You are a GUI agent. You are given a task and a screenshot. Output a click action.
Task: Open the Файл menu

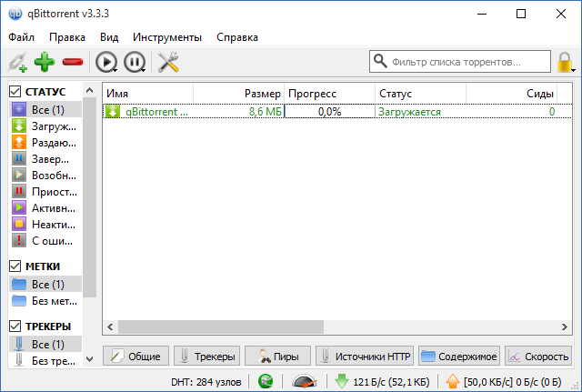(x=22, y=37)
